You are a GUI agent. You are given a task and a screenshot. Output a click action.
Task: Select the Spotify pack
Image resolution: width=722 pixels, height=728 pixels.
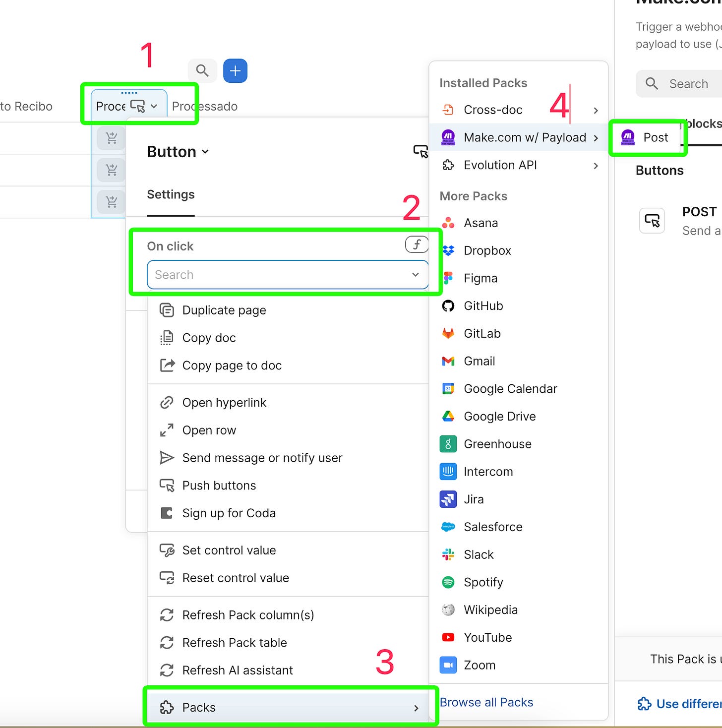point(519,582)
